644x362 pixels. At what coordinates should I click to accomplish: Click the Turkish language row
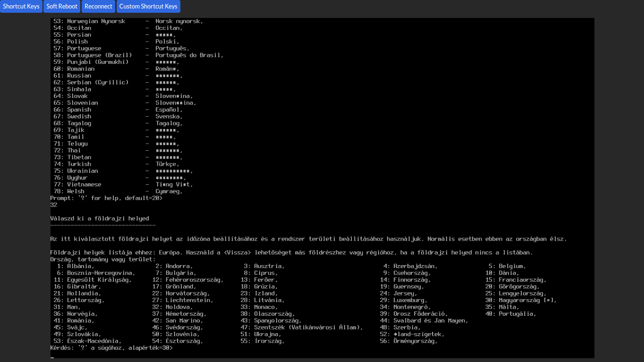tap(79, 164)
